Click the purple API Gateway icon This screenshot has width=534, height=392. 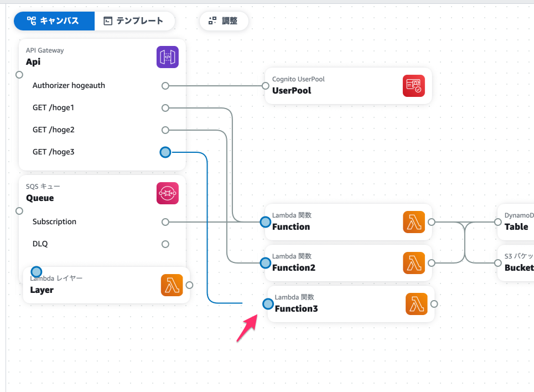168,57
